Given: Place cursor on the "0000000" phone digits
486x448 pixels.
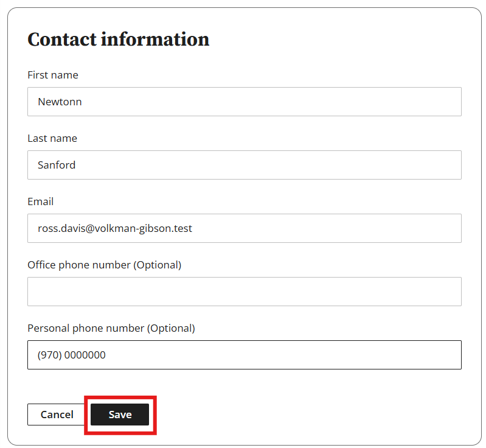Looking at the screenshot, I should (85, 355).
